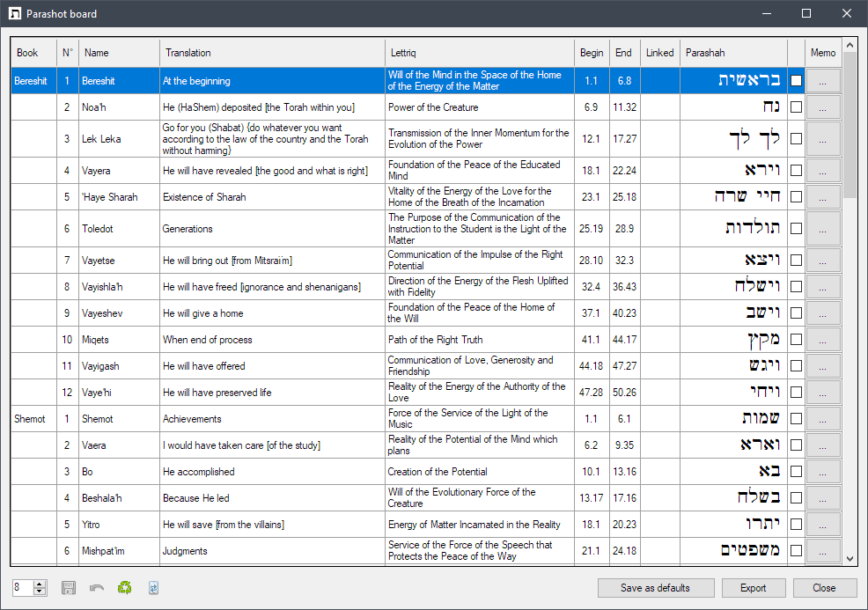Click the Export button
The image size is (868, 610).
point(753,588)
